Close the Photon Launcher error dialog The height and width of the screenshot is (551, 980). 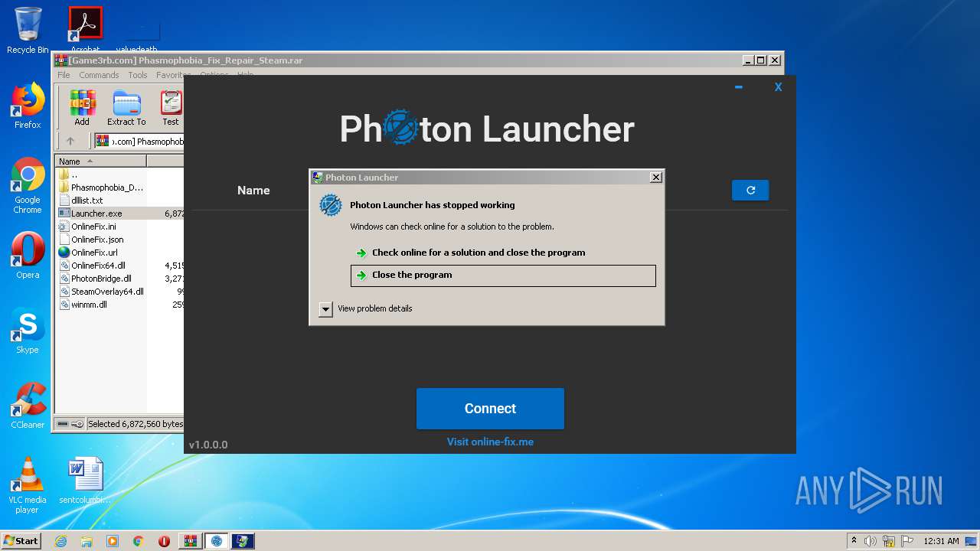[x=656, y=178]
